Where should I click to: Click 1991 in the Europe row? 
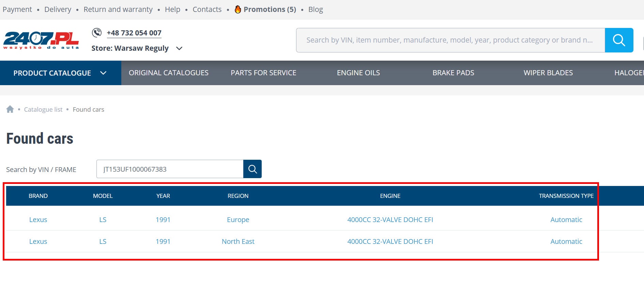pos(163,220)
